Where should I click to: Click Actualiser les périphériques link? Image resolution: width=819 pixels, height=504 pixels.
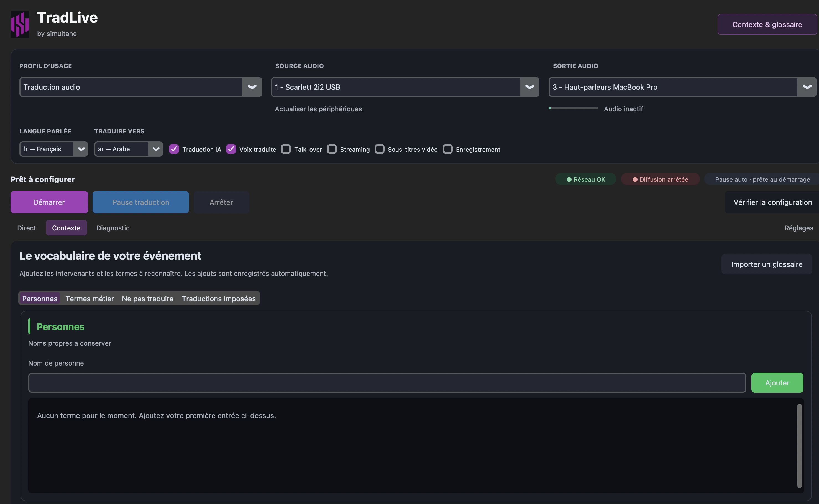coord(318,109)
